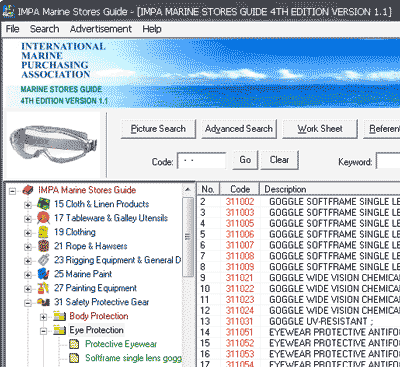The width and height of the screenshot is (400, 367).
Task: Collapse the 31 Safety Protective Gear node
Action: pos(28,303)
